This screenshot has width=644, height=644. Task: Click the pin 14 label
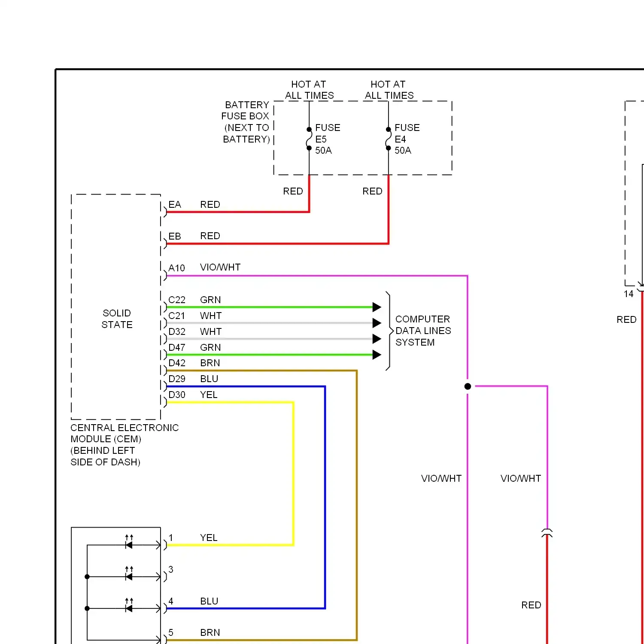[629, 294]
